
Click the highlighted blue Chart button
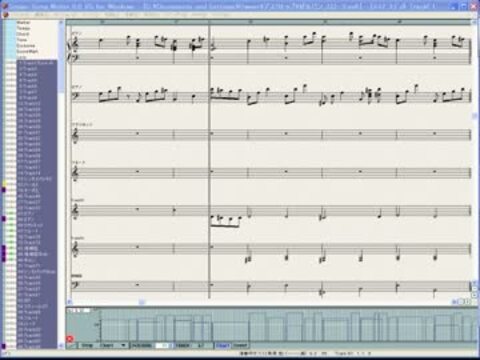point(223,346)
